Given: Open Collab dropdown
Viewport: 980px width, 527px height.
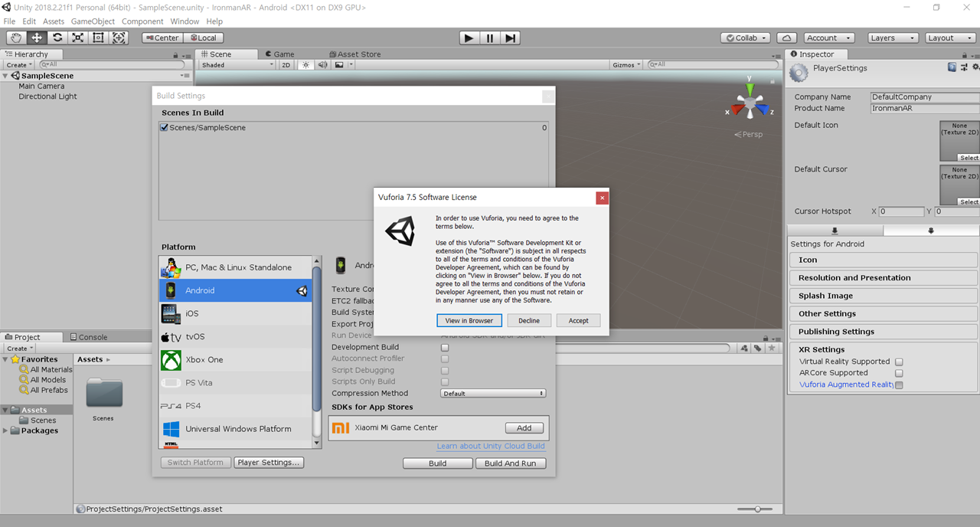Looking at the screenshot, I should pyautogui.click(x=745, y=38).
